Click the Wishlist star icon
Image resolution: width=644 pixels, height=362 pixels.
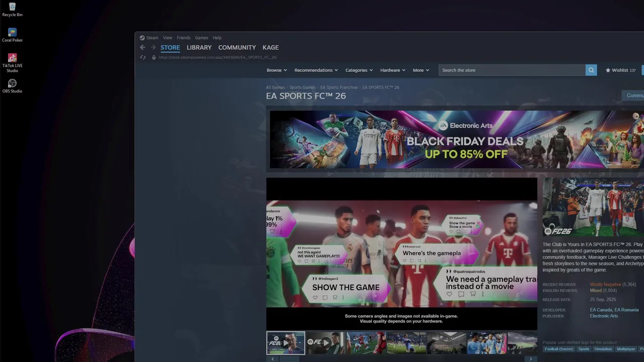click(608, 70)
